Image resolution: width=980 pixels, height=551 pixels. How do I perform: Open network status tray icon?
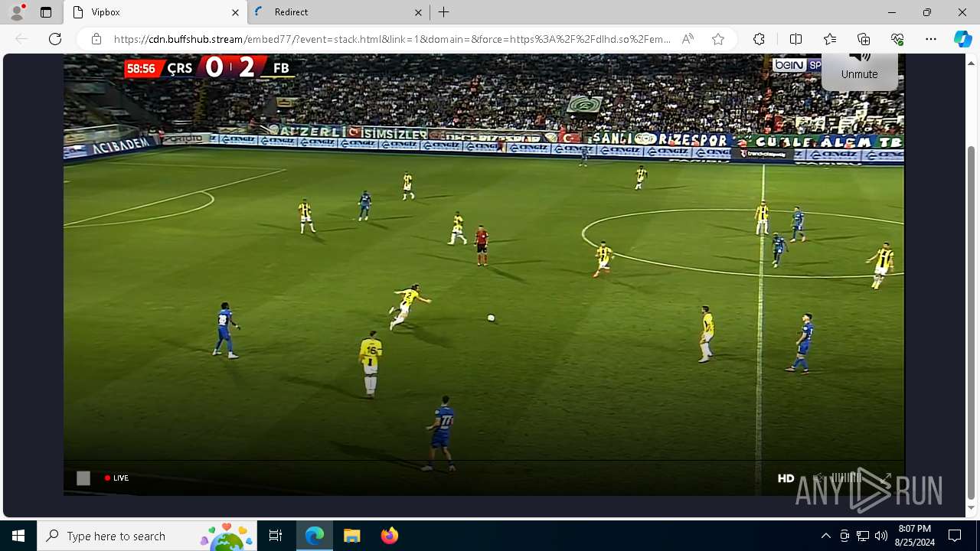[x=863, y=536]
